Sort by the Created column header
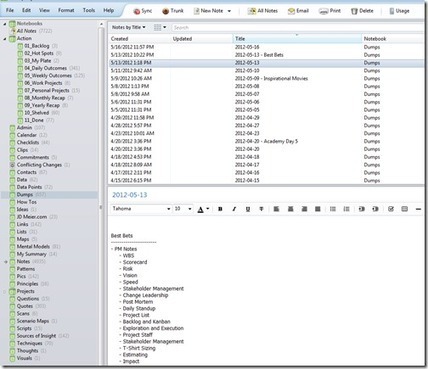 (x=140, y=39)
